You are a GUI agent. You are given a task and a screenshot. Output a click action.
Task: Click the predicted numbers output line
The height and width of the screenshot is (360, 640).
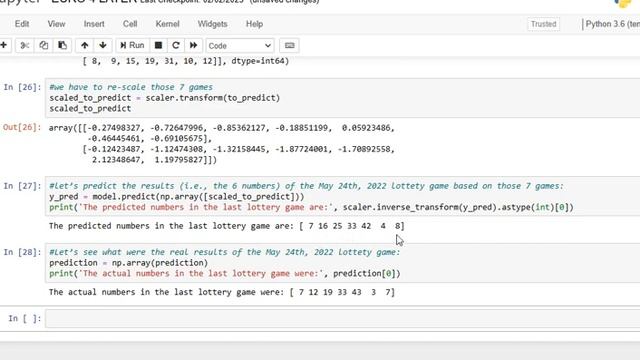click(x=227, y=226)
